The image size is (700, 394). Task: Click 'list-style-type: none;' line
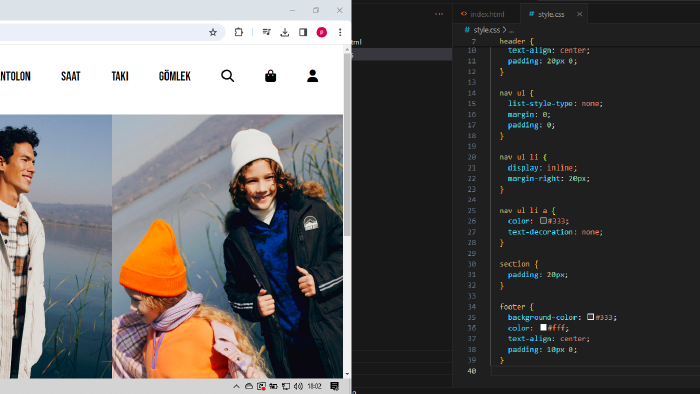click(x=555, y=104)
